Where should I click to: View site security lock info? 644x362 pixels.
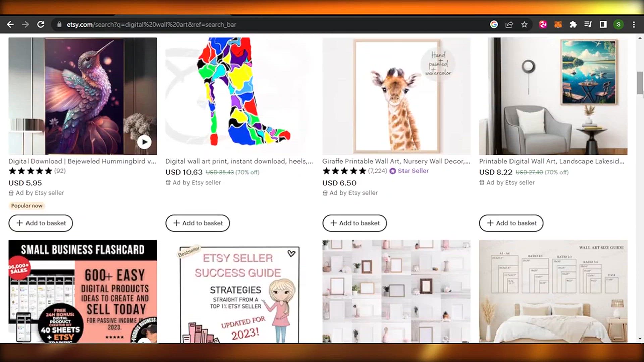point(59,24)
